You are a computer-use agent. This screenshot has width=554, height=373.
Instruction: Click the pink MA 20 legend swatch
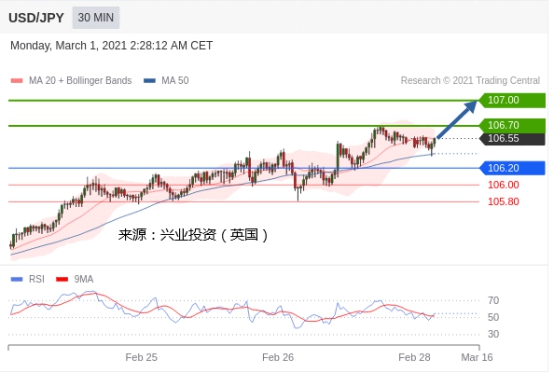pos(17,81)
